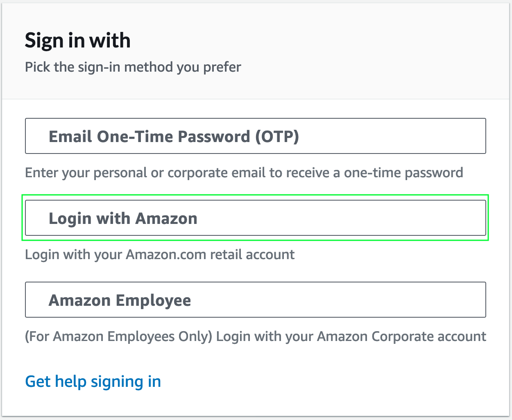
Task: Sign in using an emailed one-time password
Action: 255,136
